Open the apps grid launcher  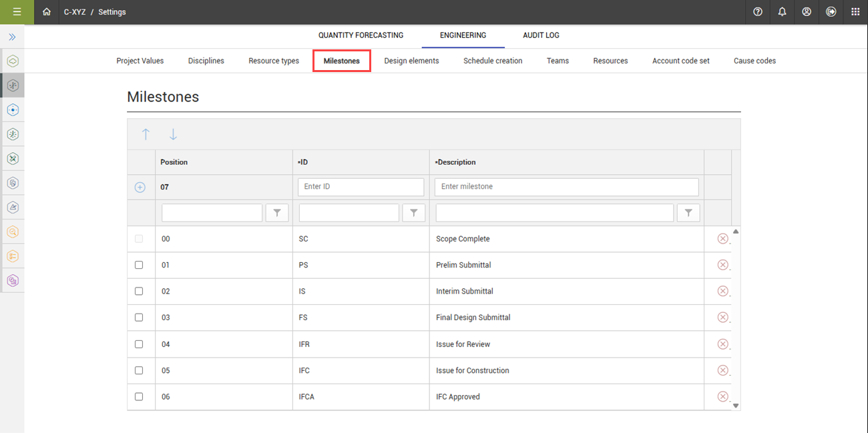click(855, 12)
